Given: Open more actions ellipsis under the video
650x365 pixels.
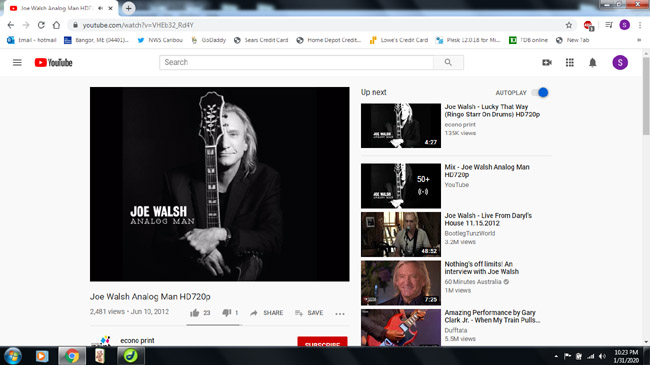Looking at the screenshot, I should [340, 314].
